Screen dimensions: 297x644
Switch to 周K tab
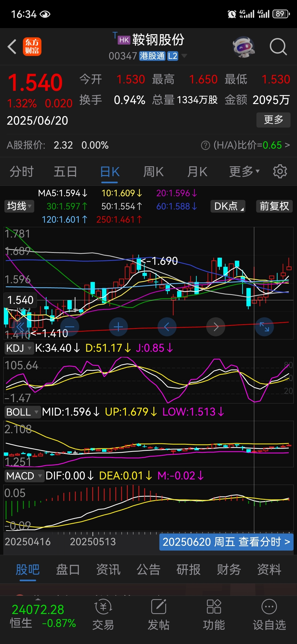point(153,172)
